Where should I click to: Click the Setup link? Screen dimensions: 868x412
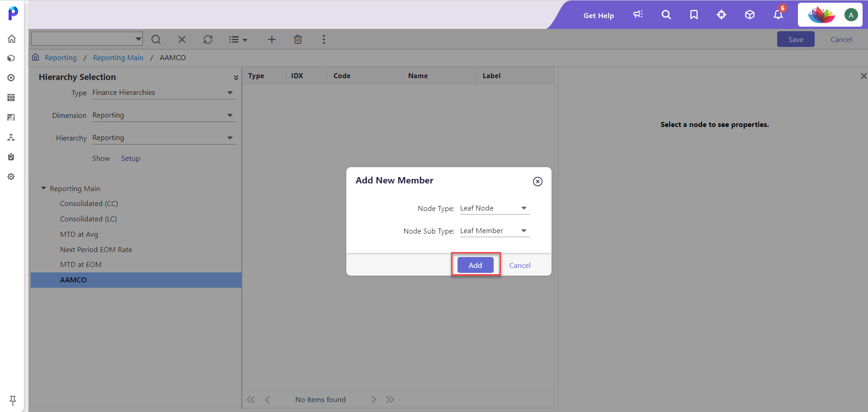(131, 159)
